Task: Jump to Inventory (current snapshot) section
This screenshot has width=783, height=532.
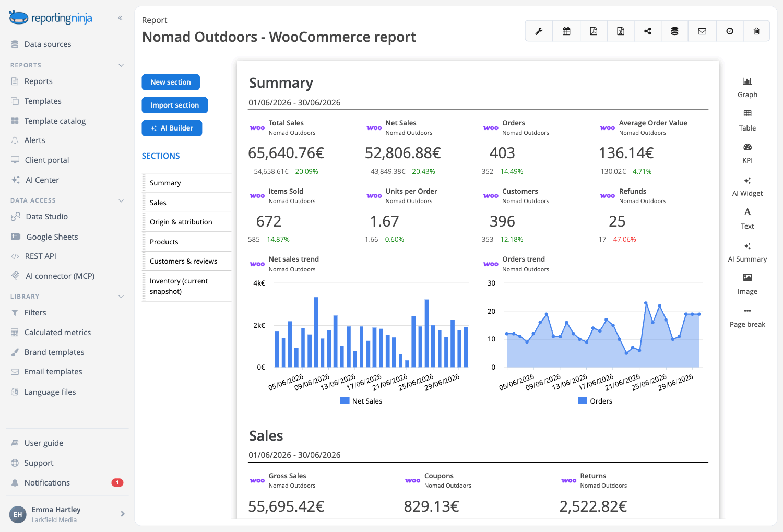Action: pyautogui.click(x=187, y=286)
